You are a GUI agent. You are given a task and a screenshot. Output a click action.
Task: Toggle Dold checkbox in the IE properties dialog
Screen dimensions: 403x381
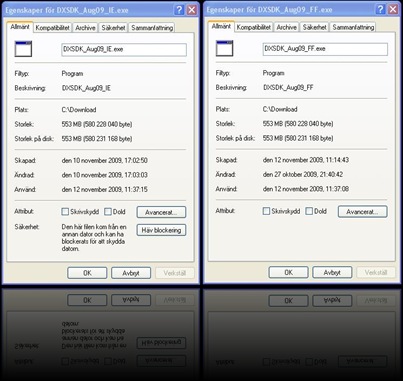click(108, 212)
